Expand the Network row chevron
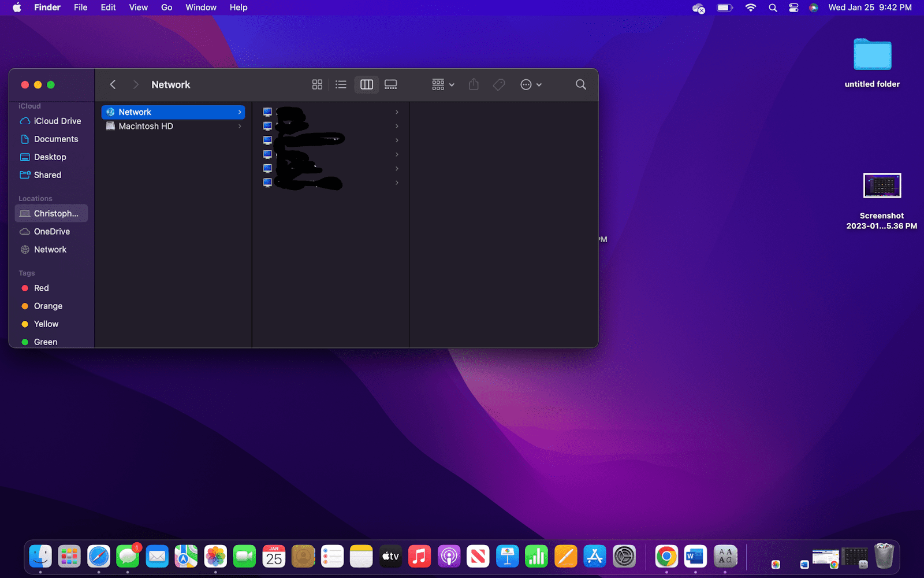This screenshot has width=924, height=578. point(240,112)
